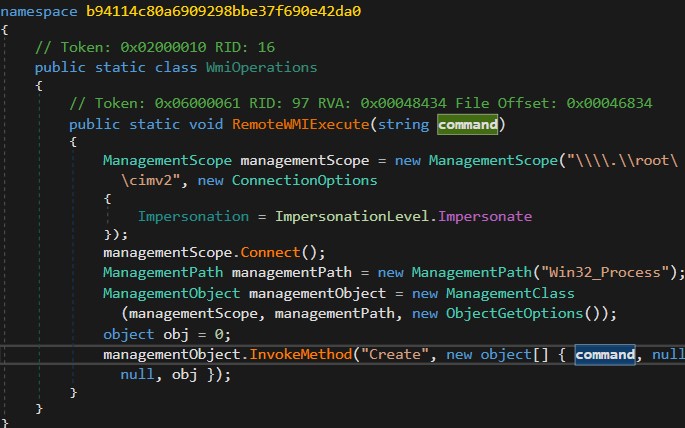The image size is (685, 428).
Task: Click the Impersonation property name
Action: 193,217
